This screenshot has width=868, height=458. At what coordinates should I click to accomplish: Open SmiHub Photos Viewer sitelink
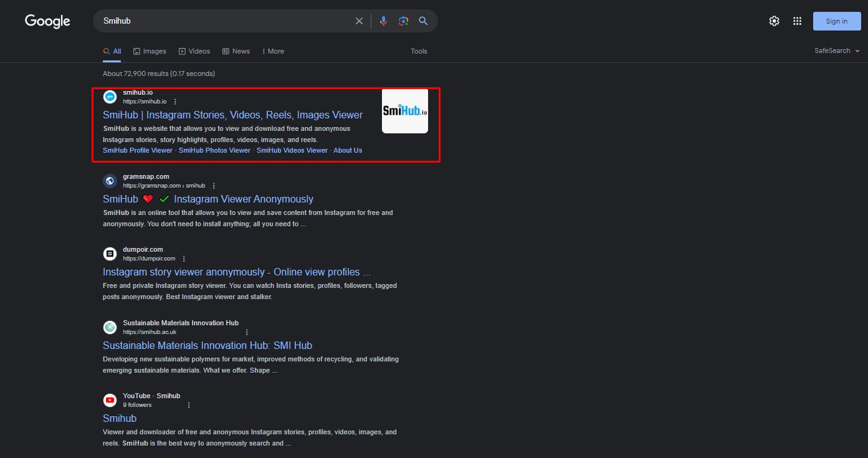coord(214,150)
